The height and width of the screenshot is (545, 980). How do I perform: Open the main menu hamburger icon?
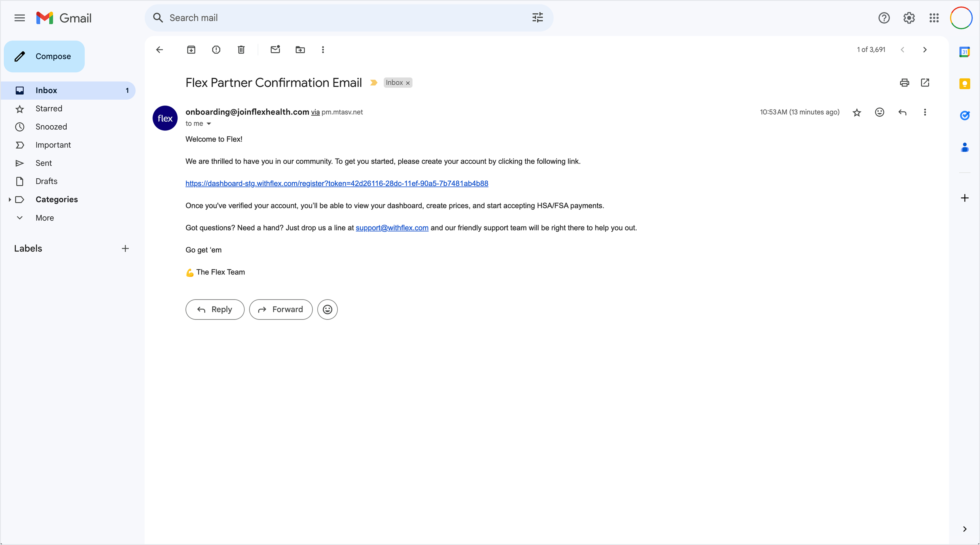(19, 18)
